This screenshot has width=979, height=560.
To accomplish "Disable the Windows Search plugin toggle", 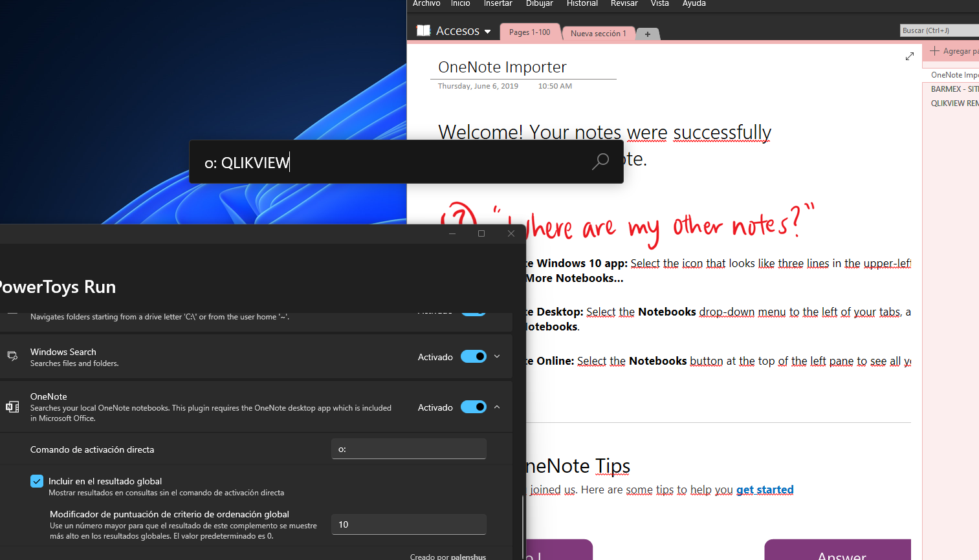I will pyautogui.click(x=474, y=356).
